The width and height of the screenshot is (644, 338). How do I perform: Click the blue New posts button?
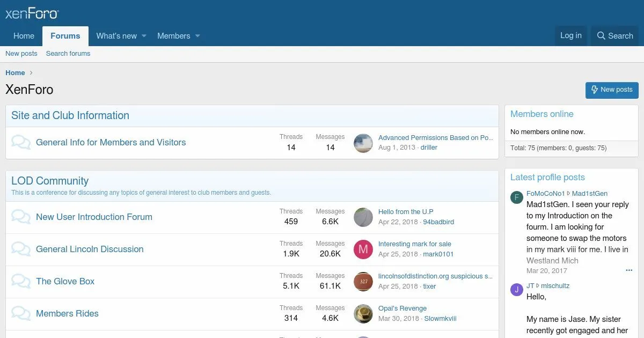click(x=612, y=90)
